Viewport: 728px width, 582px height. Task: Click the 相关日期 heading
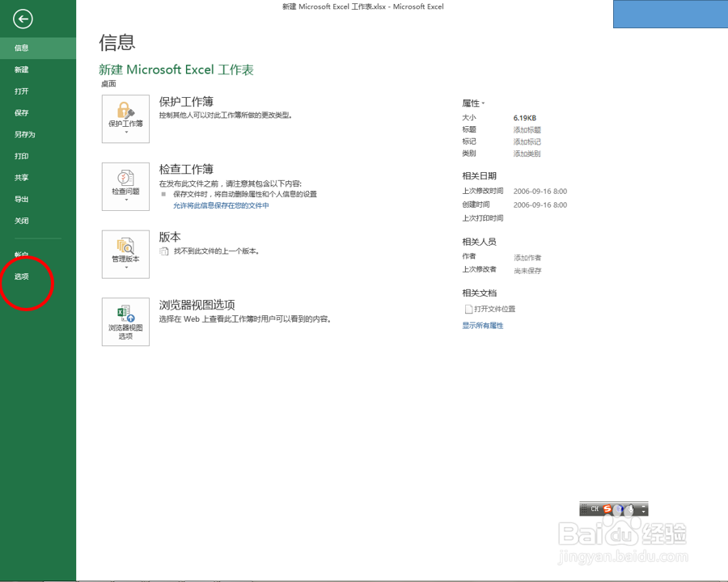pos(479,176)
